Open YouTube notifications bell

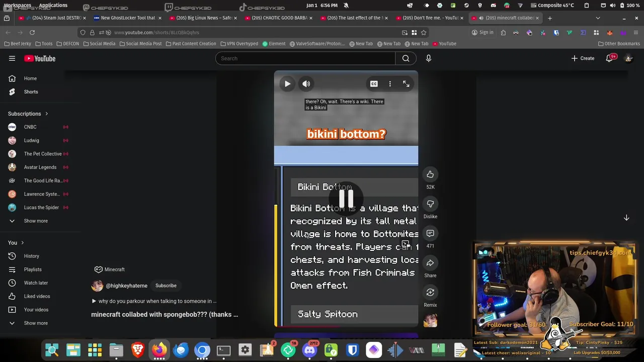pyautogui.click(x=609, y=58)
